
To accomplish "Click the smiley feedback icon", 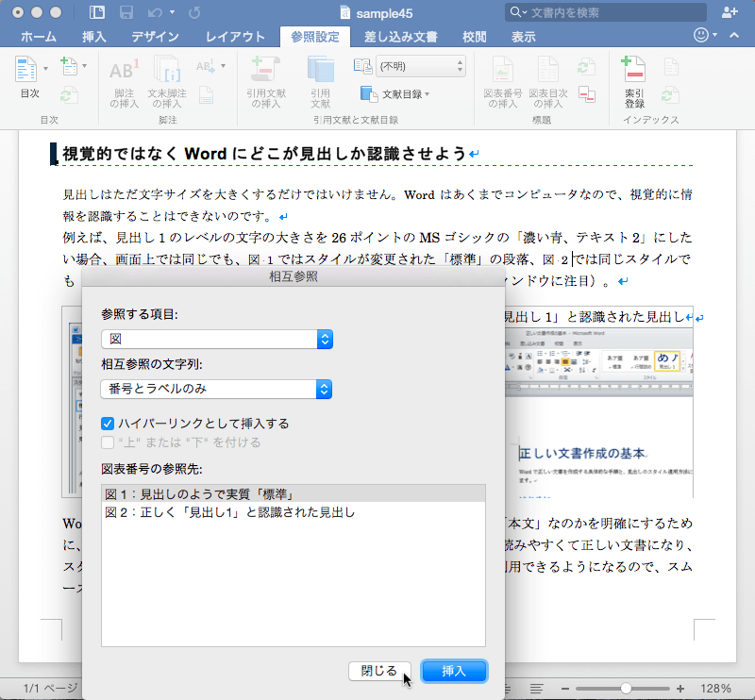I will [x=701, y=35].
